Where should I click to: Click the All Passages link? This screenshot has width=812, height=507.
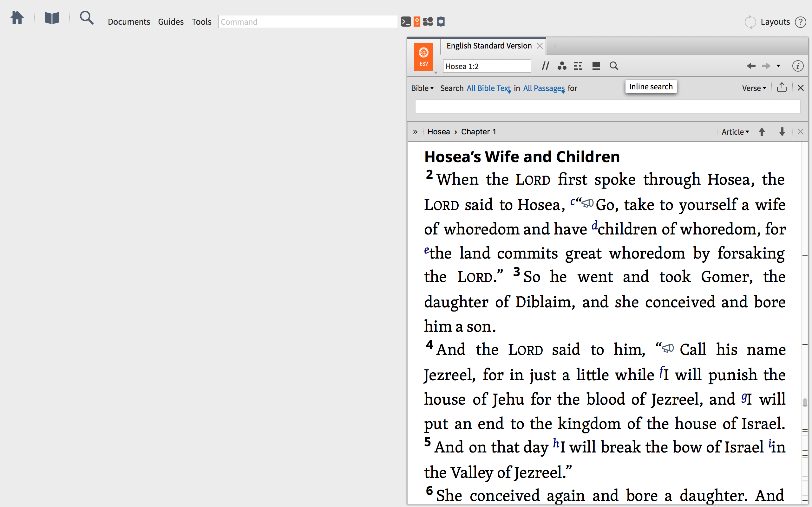[x=544, y=88]
